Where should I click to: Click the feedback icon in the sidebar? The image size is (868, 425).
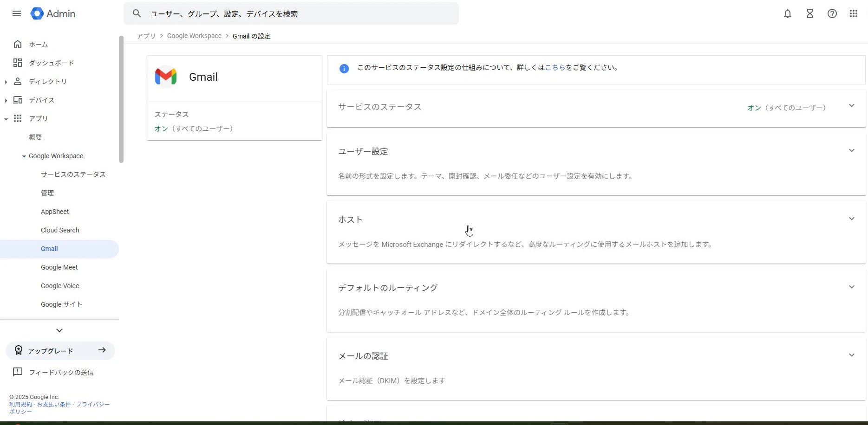(x=18, y=372)
